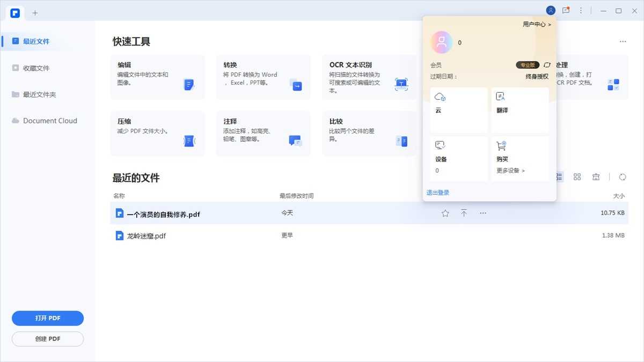Click the PDF icon of 一个演员的自我修养.pdf
Image resolution: width=644 pixels, height=362 pixels.
(119, 213)
